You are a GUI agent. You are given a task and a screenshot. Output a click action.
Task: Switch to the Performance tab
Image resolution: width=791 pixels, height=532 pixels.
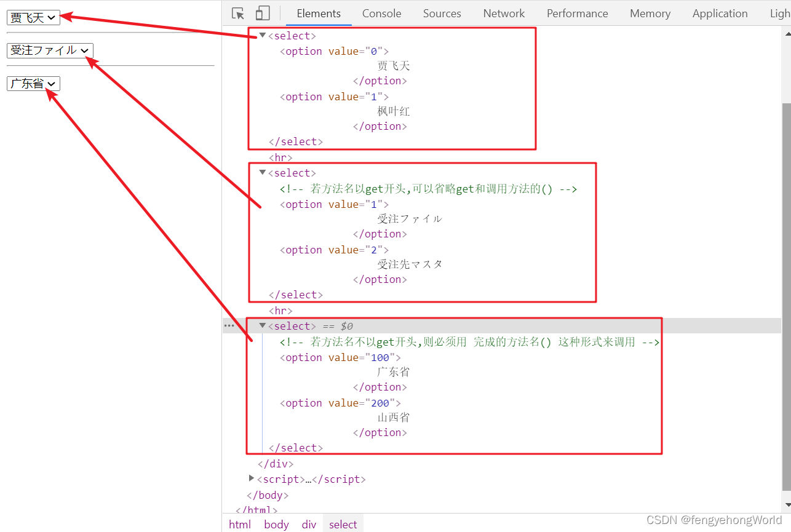[x=577, y=14]
